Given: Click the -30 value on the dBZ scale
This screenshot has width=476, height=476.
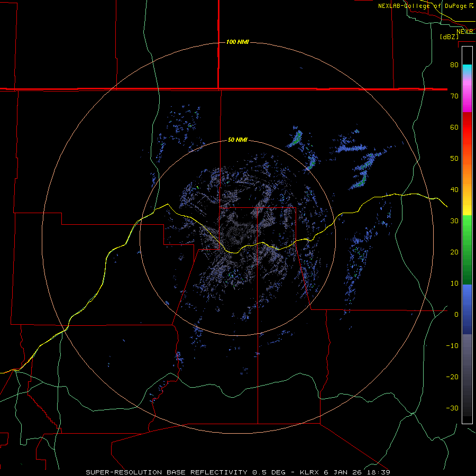Looking at the screenshot, I should tap(452, 408).
